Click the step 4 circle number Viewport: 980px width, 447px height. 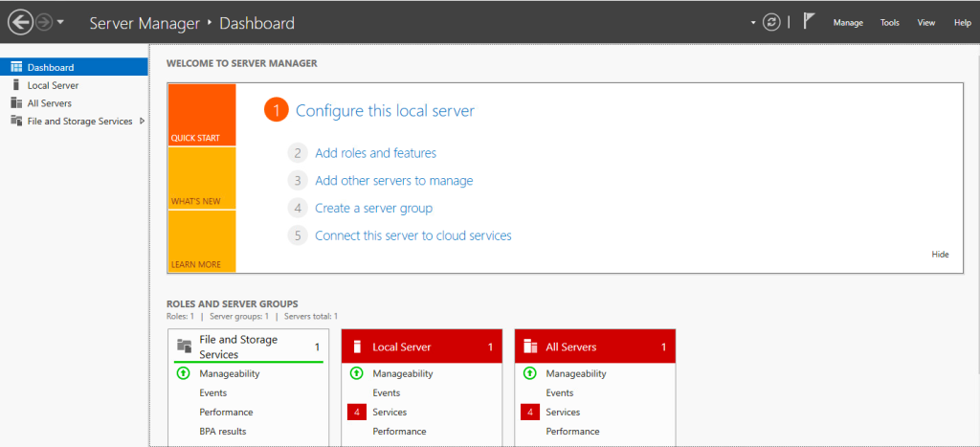click(299, 208)
